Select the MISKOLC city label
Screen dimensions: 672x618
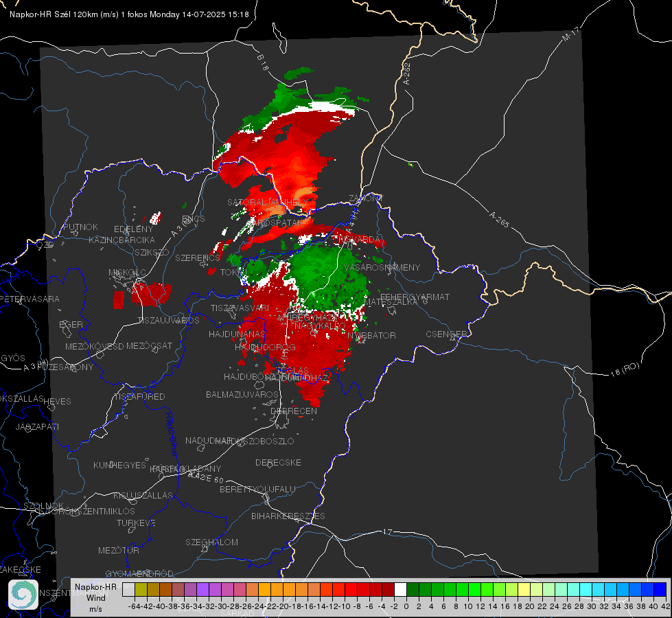pyautogui.click(x=127, y=273)
